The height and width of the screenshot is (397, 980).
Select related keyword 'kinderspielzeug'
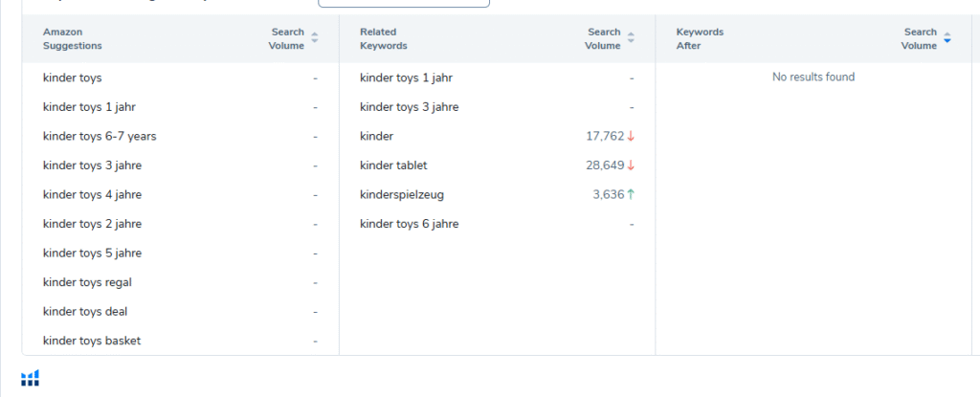[402, 195]
